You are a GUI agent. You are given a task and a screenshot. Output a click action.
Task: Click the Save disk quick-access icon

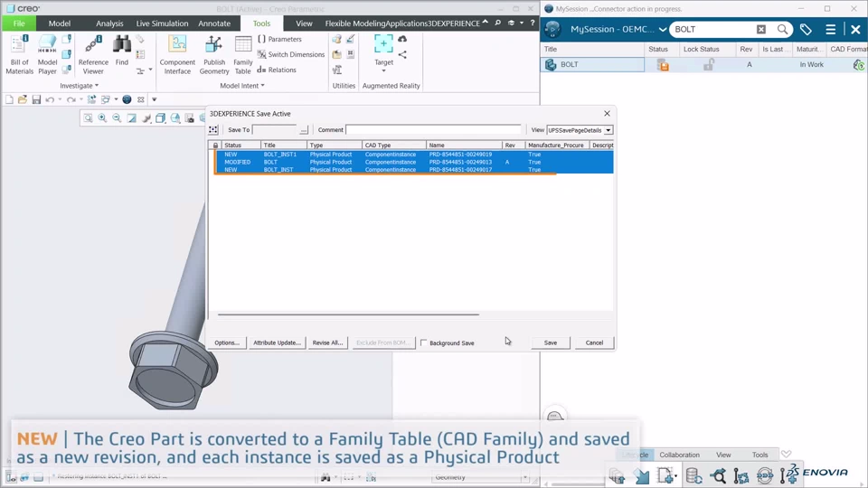[36, 99]
